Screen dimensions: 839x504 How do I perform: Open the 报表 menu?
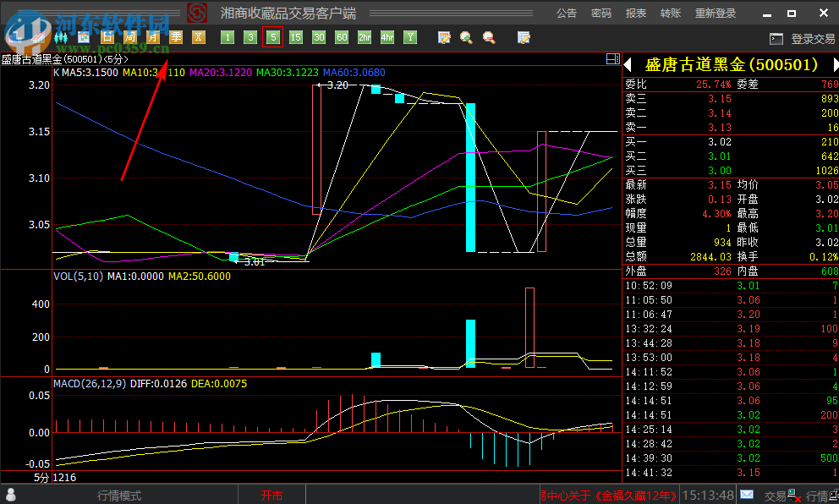(636, 14)
